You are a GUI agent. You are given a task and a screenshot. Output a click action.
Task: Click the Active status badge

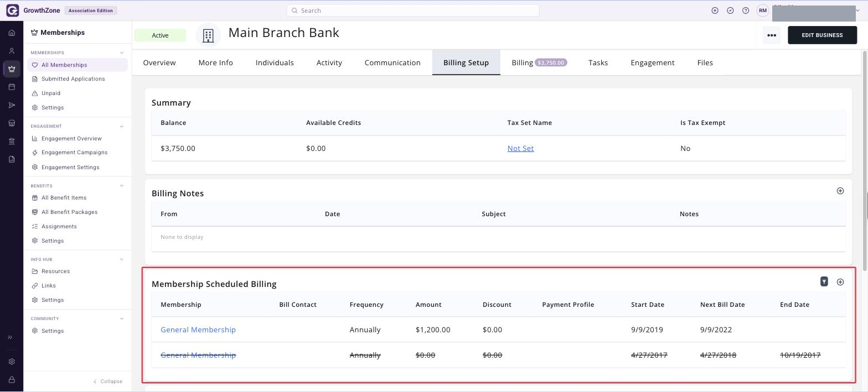160,35
